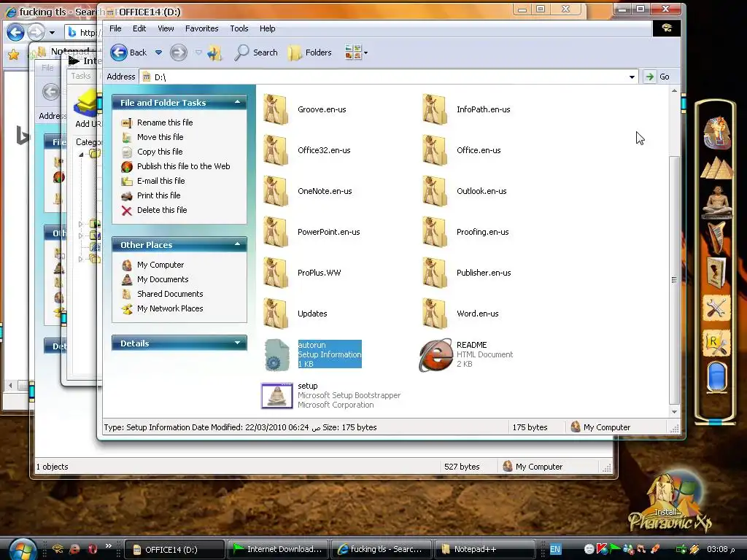Image resolution: width=747 pixels, height=560 pixels.
Task: Select the README HTML document icon
Action: pos(436,355)
